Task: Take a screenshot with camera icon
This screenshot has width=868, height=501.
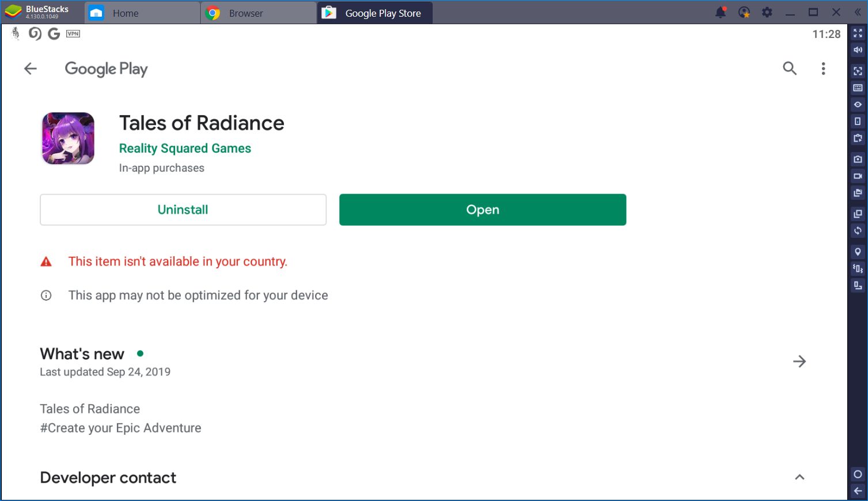Action: (858, 159)
